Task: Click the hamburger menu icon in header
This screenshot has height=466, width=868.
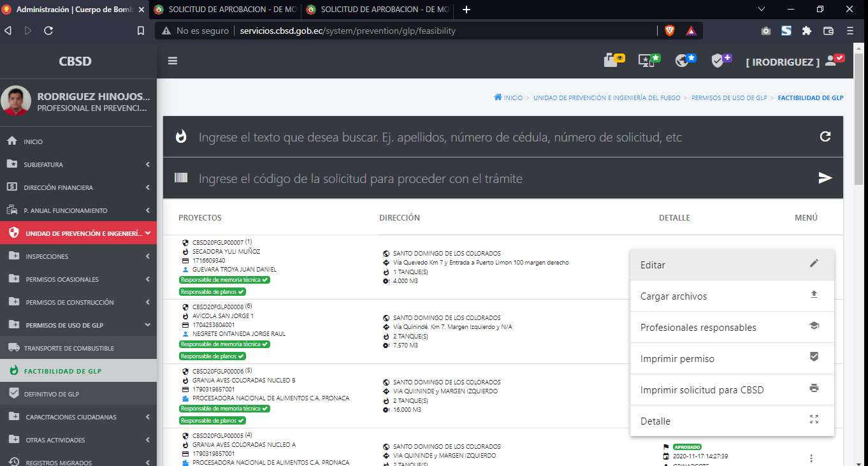Action: 173,61
